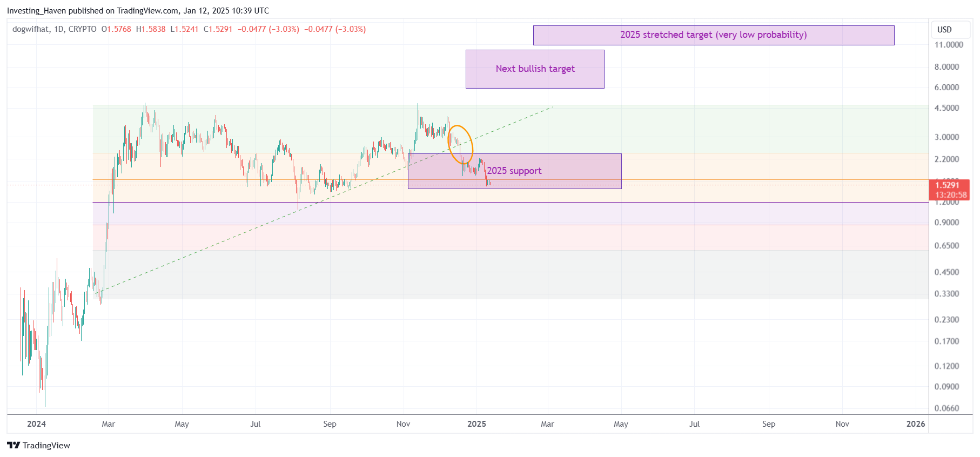This screenshot has height=457, width=980.
Task: Click the 0.0900 price axis label
Action: tap(947, 387)
